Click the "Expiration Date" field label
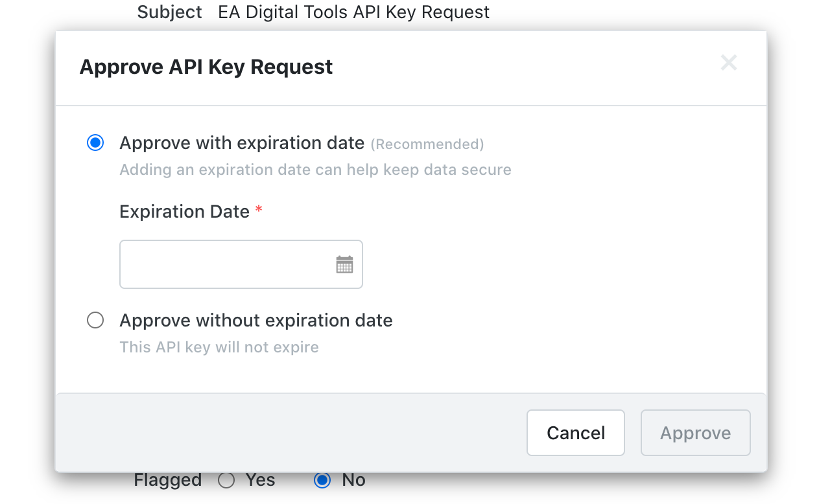 [x=185, y=212]
